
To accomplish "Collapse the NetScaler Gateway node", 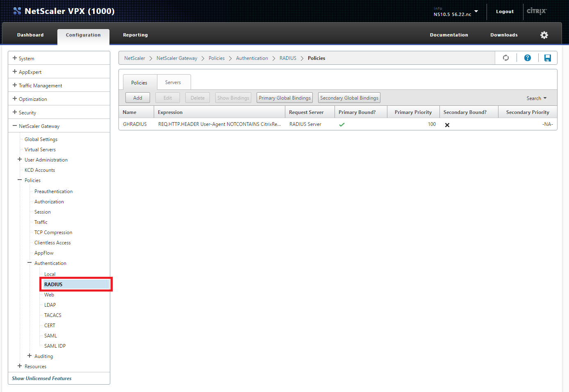I will (x=15, y=126).
